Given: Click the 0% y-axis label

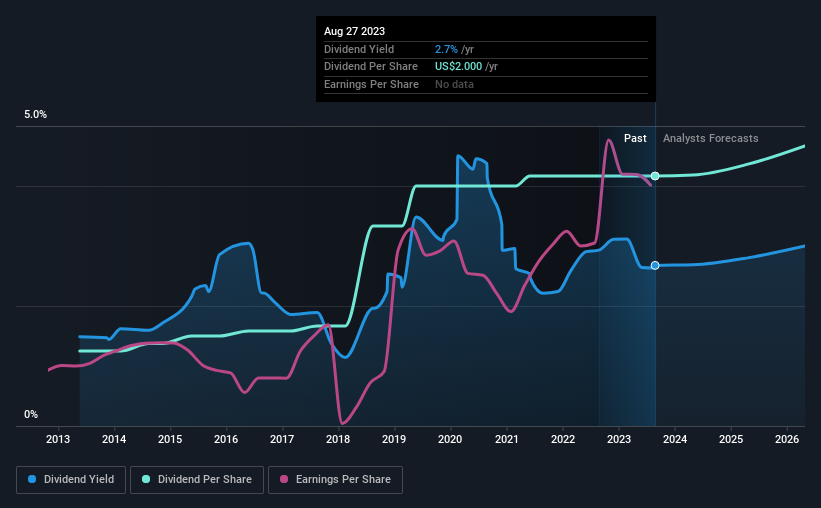Looking at the screenshot, I should click(x=31, y=414).
